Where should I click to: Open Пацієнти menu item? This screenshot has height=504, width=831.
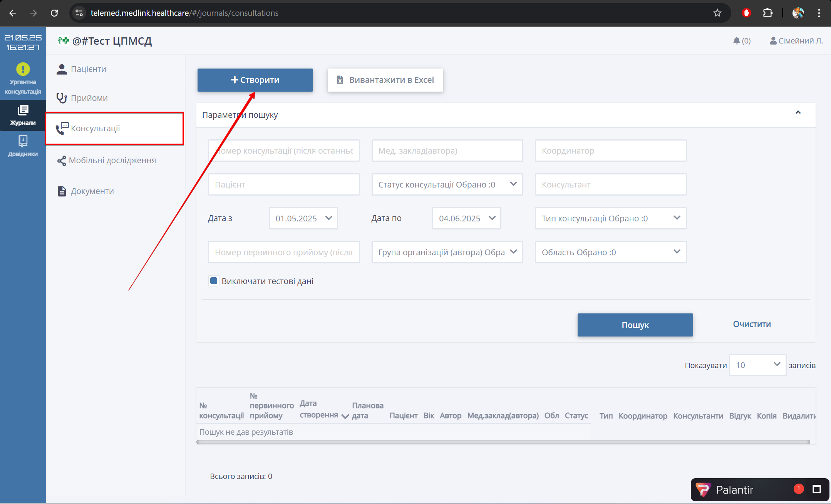click(88, 69)
